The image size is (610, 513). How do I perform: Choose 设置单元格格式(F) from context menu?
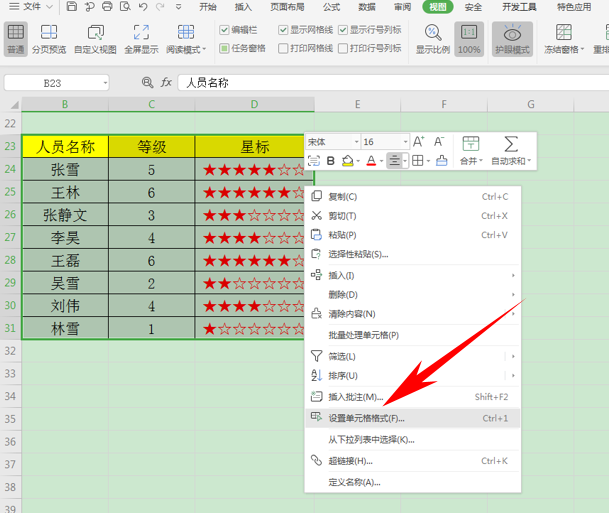(367, 418)
